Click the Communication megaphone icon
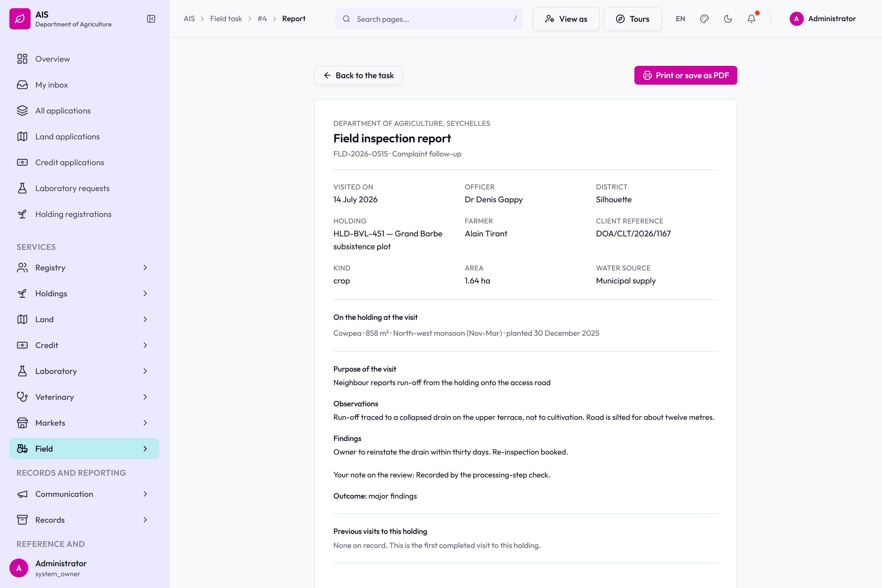 (23, 494)
